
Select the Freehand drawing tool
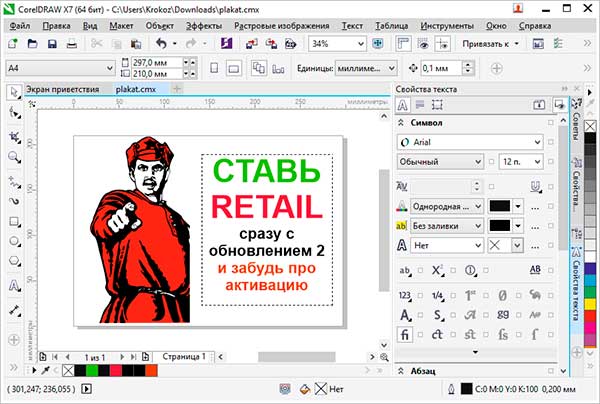15,182
